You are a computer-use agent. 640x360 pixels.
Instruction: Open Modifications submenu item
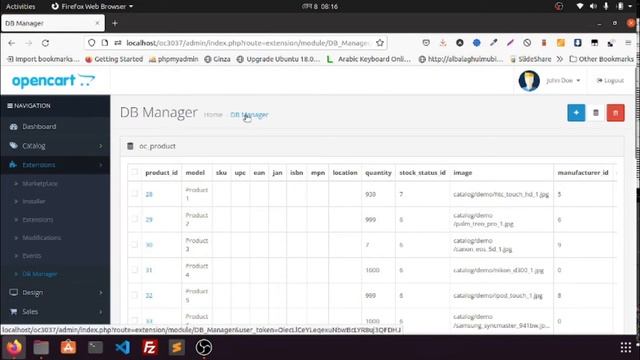(42, 238)
